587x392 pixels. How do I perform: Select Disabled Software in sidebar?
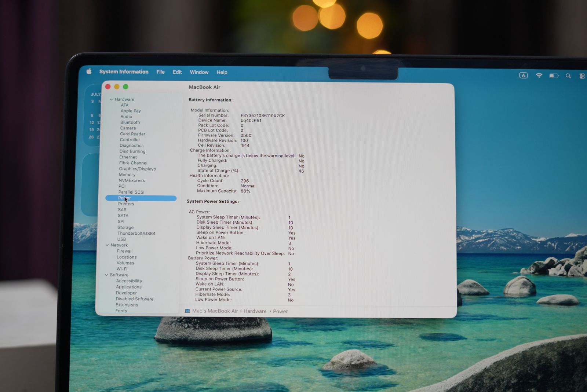pyautogui.click(x=135, y=299)
